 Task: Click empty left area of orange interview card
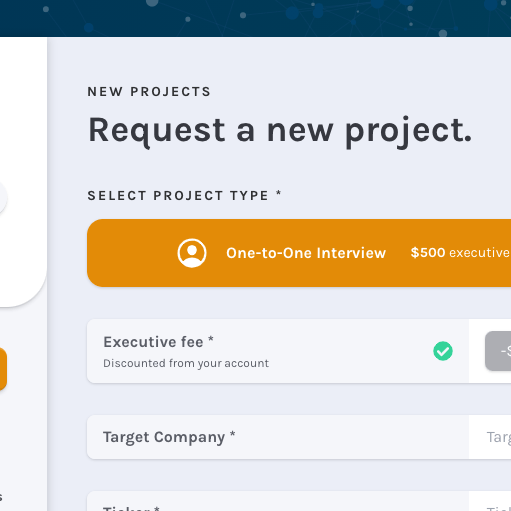pyautogui.click(x=132, y=253)
